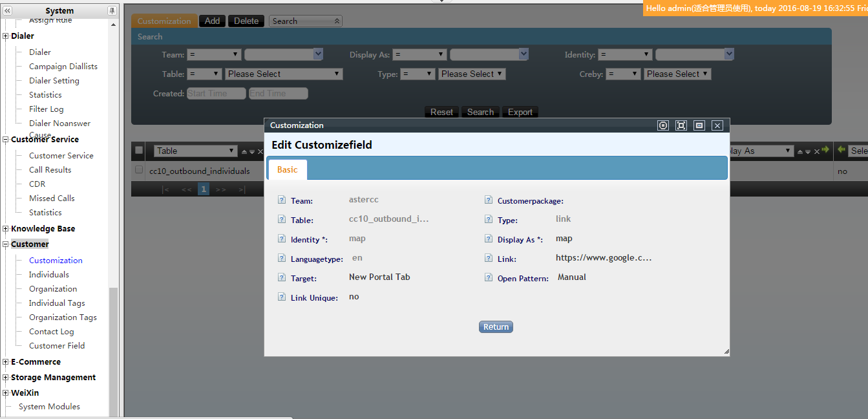Click the help icon beside Type label
The width and height of the screenshot is (868, 419).
coord(489,220)
